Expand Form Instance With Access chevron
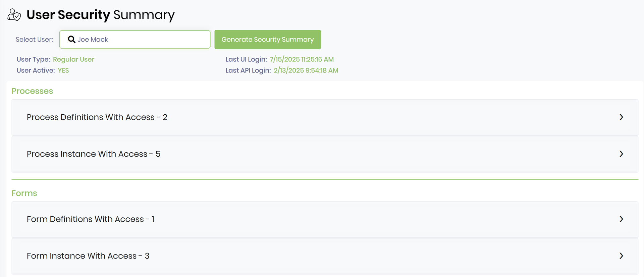644x277 pixels. click(x=621, y=256)
